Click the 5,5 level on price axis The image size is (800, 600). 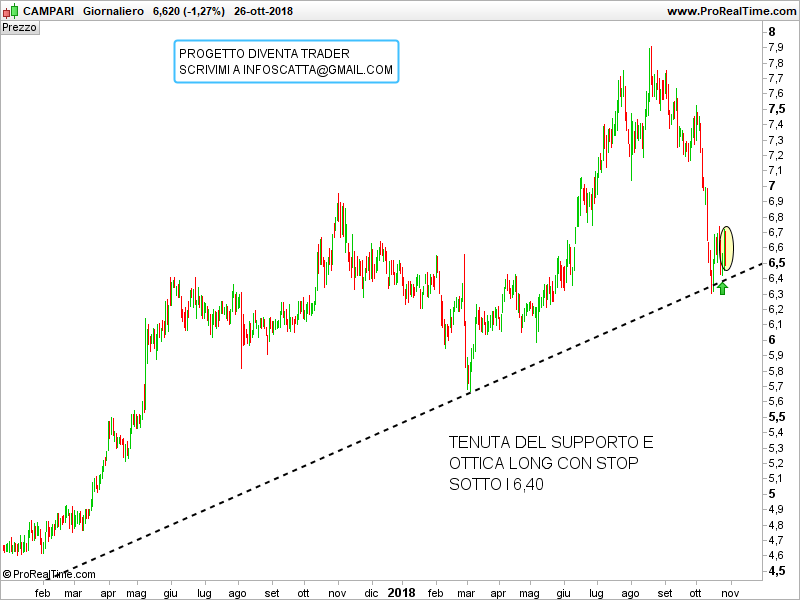[774, 417]
